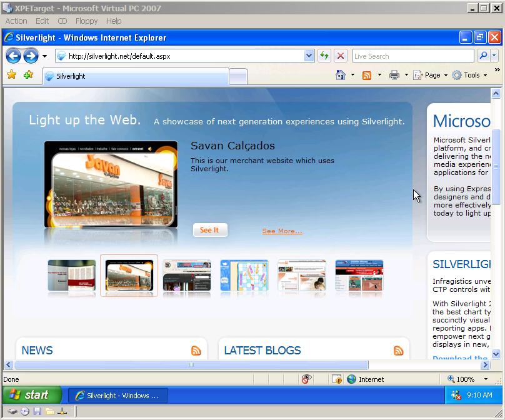The image size is (505, 420).
Task: Click the vertical scrollbar down arrow
Action: click(496, 354)
